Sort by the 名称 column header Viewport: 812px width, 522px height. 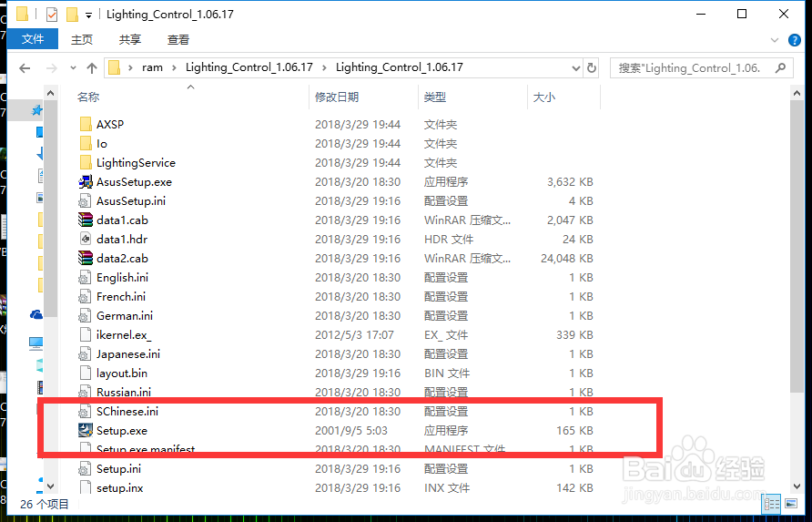point(88,97)
